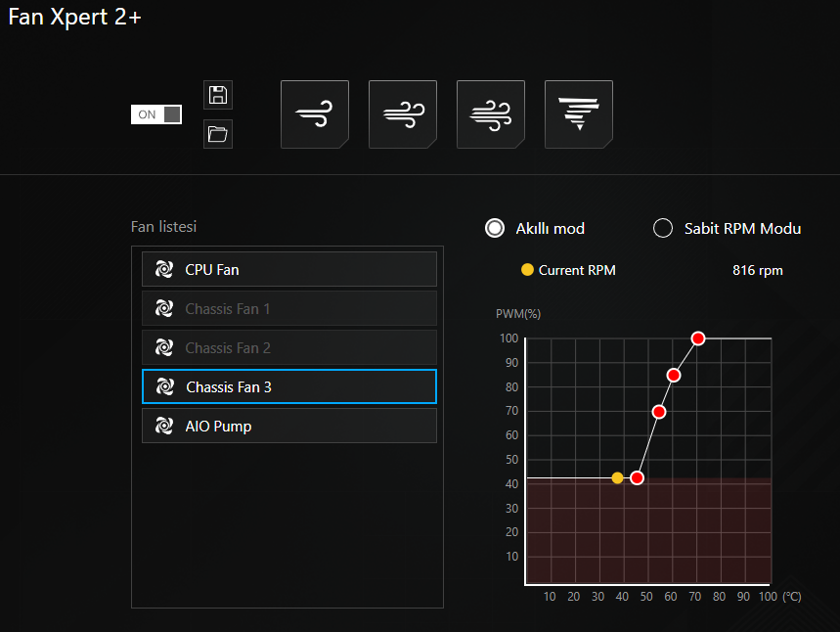Click the 43% PWM red curve point
Image resolution: width=840 pixels, height=632 pixels.
tap(637, 477)
